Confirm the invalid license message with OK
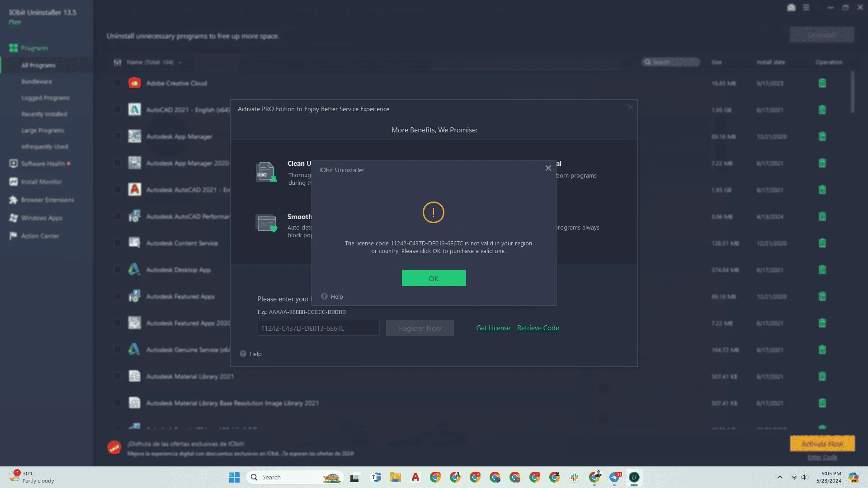 pyautogui.click(x=434, y=278)
